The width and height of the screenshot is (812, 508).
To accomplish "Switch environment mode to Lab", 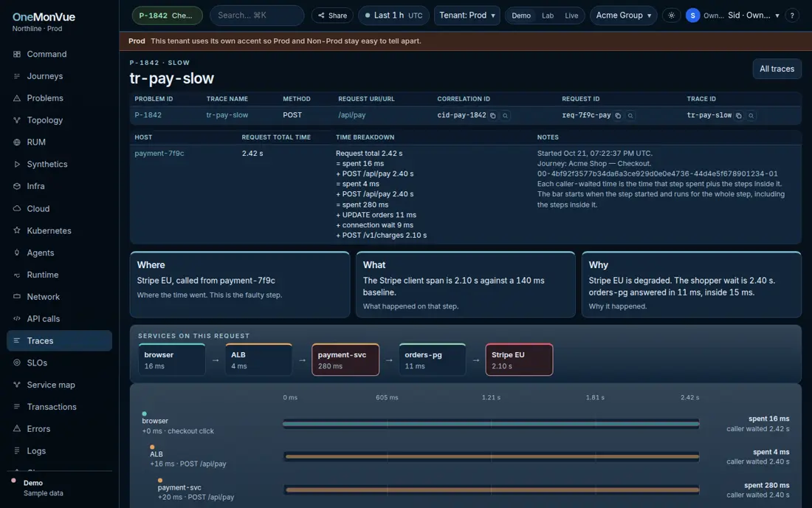I will click(548, 16).
